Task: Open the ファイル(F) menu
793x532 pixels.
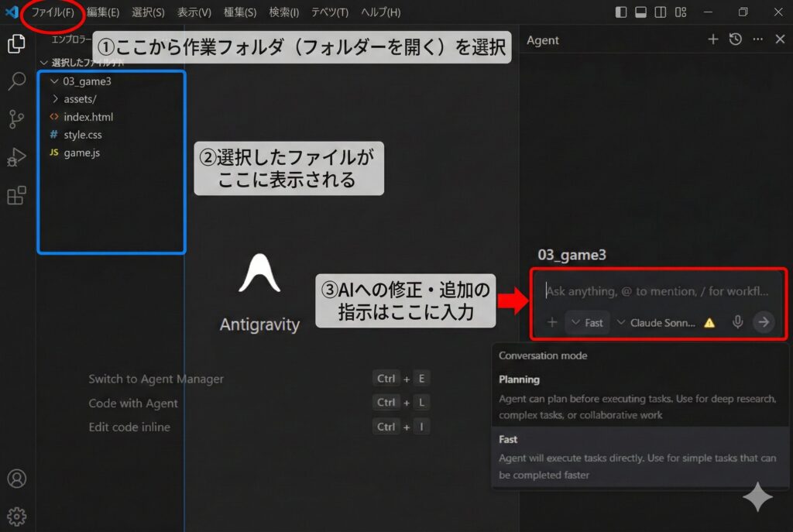Action: tap(53, 12)
